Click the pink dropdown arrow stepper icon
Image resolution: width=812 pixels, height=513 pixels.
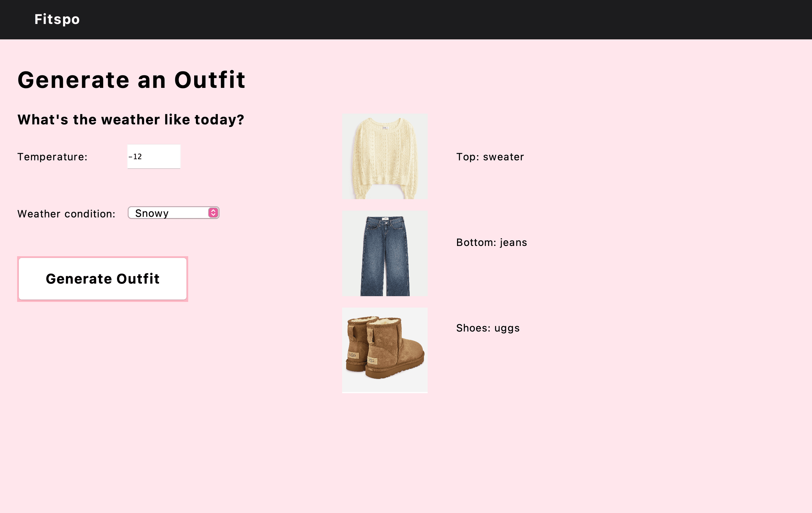pyautogui.click(x=213, y=213)
